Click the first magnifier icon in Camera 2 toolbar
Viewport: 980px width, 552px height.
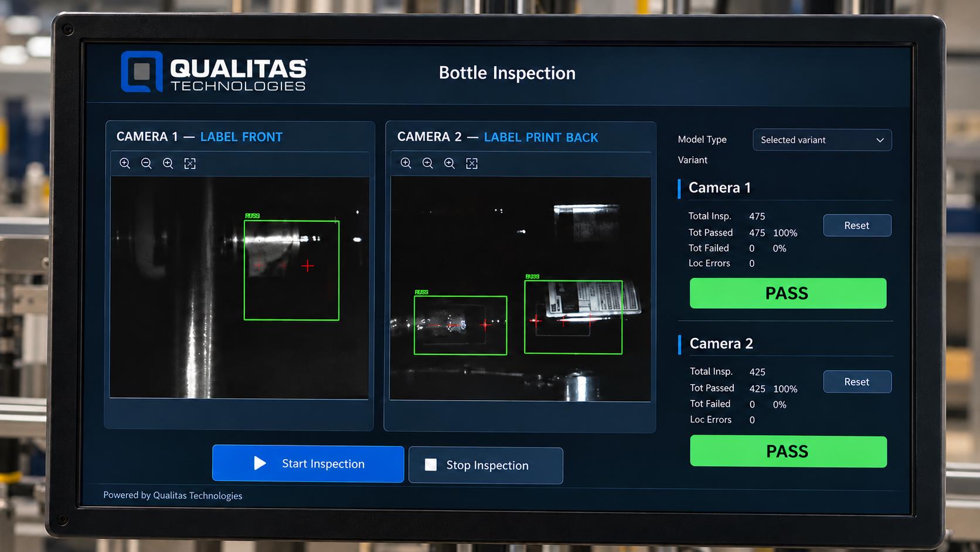(406, 163)
